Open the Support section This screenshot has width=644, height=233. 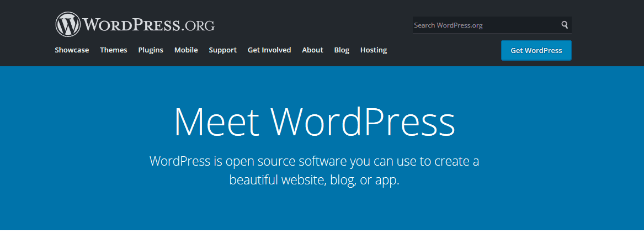[222, 50]
